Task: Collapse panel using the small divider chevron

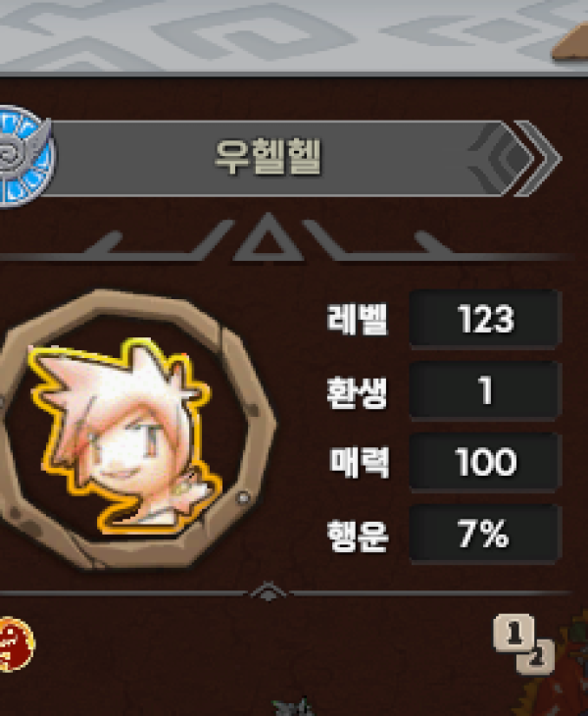Action: pyautogui.click(x=269, y=591)
